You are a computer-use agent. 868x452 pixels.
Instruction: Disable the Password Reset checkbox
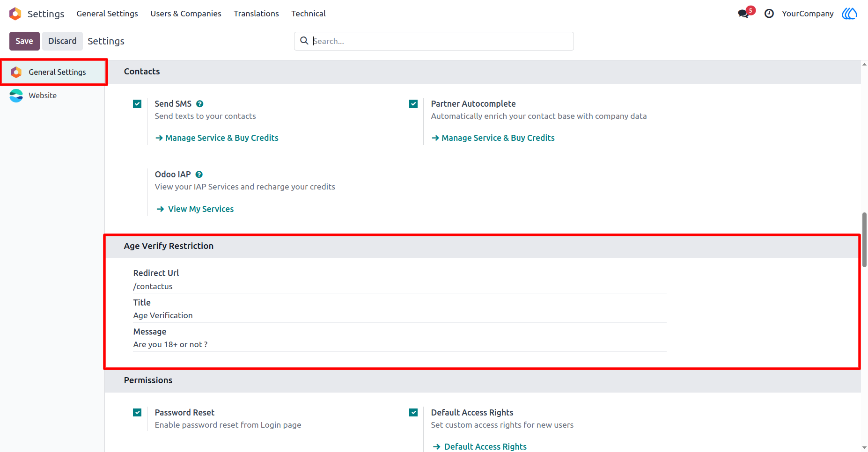(x=137, y=413)
